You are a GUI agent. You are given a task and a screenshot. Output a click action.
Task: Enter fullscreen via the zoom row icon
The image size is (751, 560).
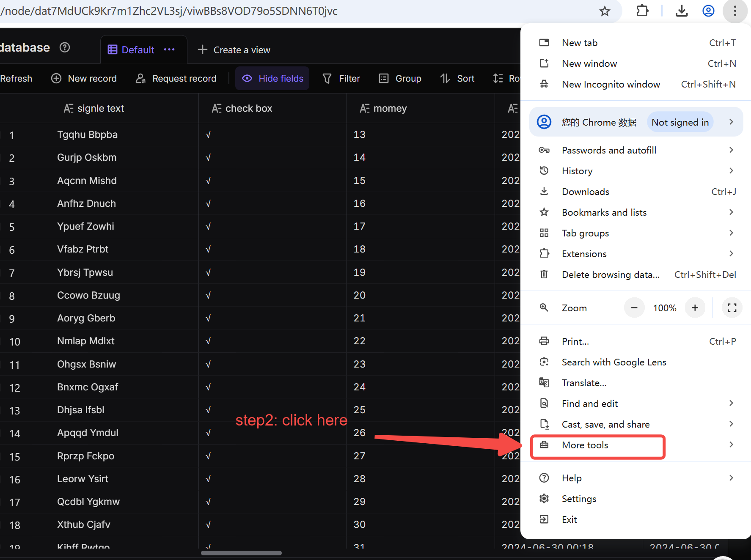pyautogui.click(x=732, y=307)
